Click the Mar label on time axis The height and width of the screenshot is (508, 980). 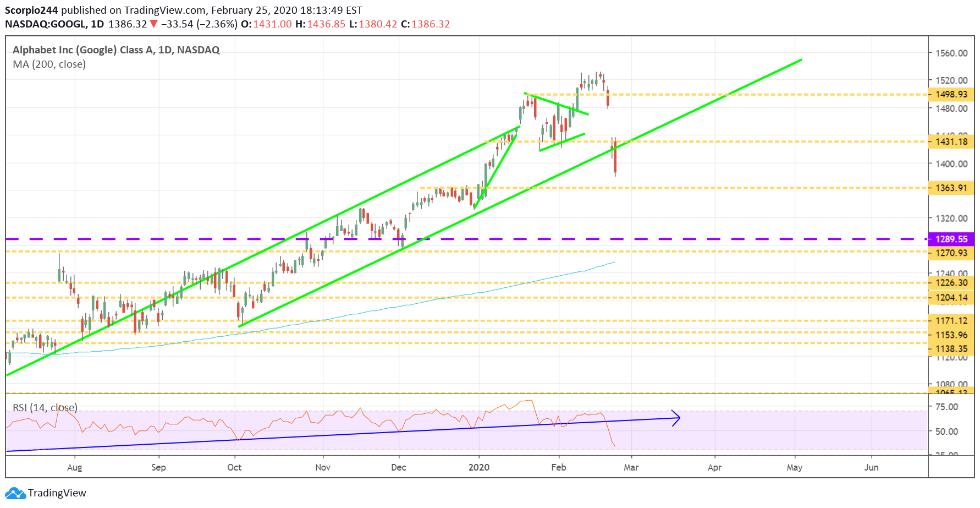(x=631, y=467)
